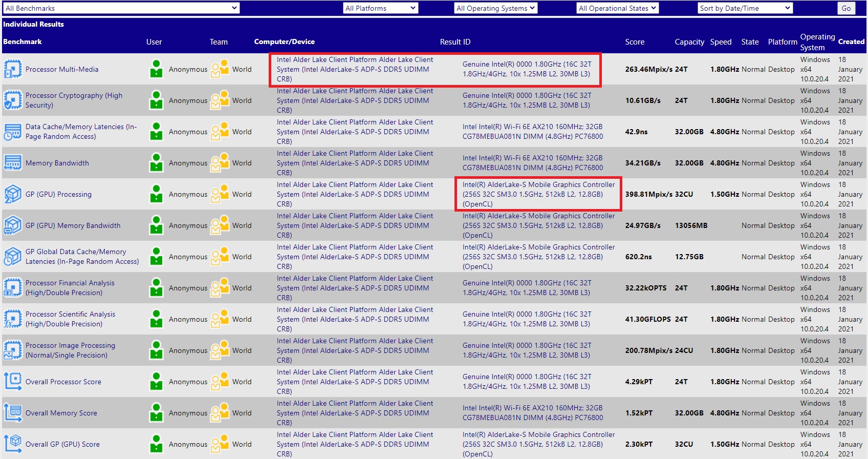Image resolution: width=868 pixels, height=459 pixels.
Task: Open the Processor Cryptography (High Security) link
Action: 74,100
